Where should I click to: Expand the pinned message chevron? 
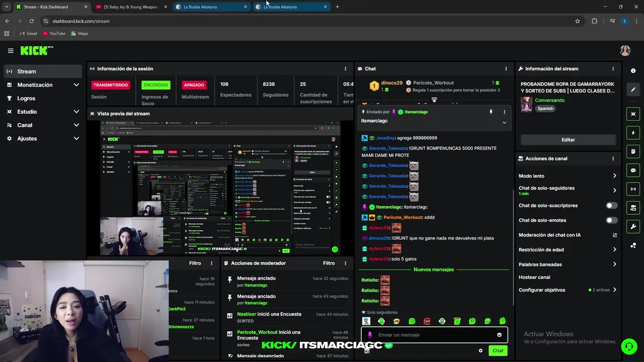tap(504, 122)
